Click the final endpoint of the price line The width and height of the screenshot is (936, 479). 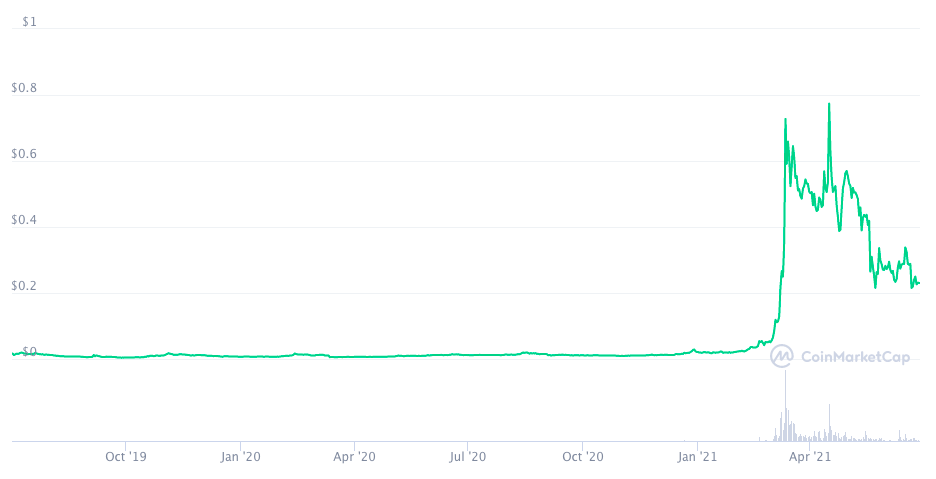click(919, 283)
